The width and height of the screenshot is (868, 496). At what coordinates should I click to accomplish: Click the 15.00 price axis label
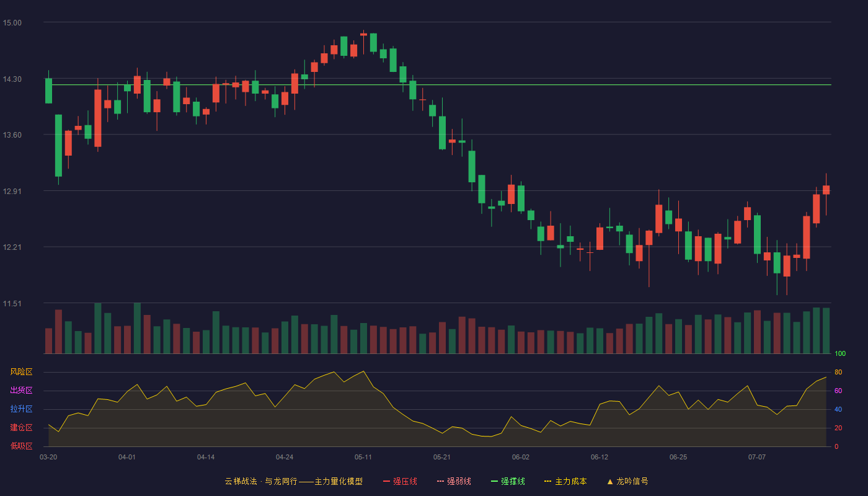pyautogui.click(x=12, y=23)
